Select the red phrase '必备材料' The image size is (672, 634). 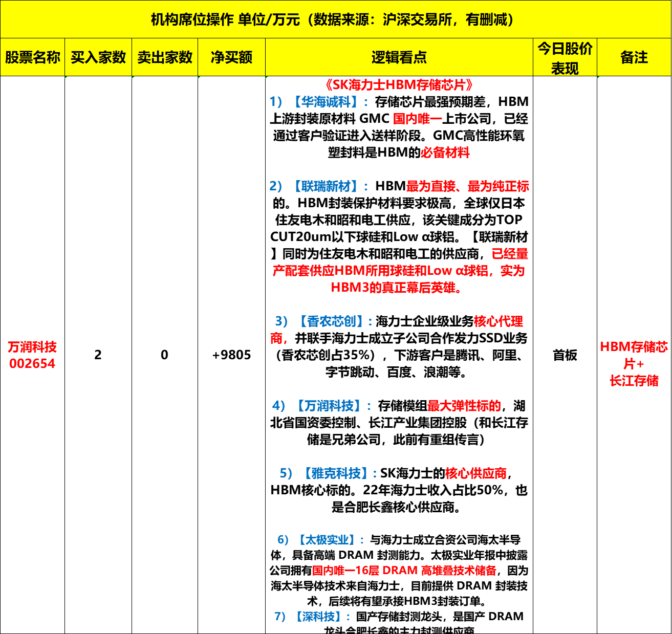point(445,152)
